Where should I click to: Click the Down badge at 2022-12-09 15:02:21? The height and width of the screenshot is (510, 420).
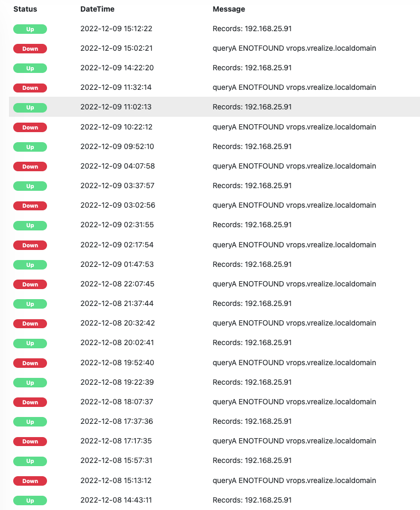click(30, 49)
